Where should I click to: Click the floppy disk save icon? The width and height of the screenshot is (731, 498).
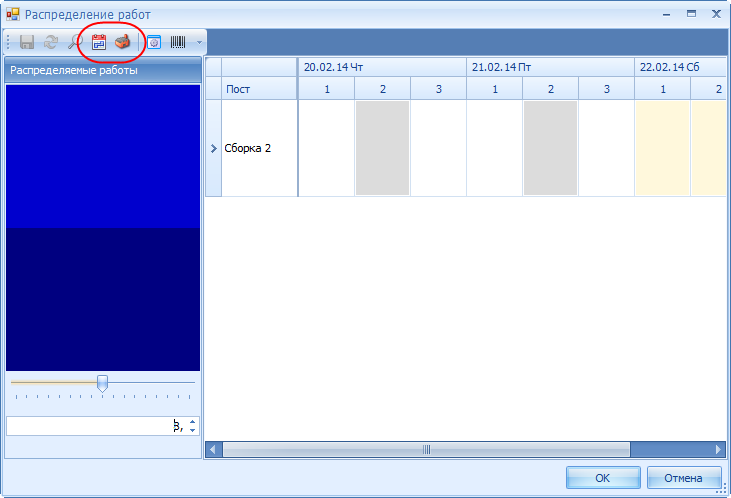(x=27, y=42)
